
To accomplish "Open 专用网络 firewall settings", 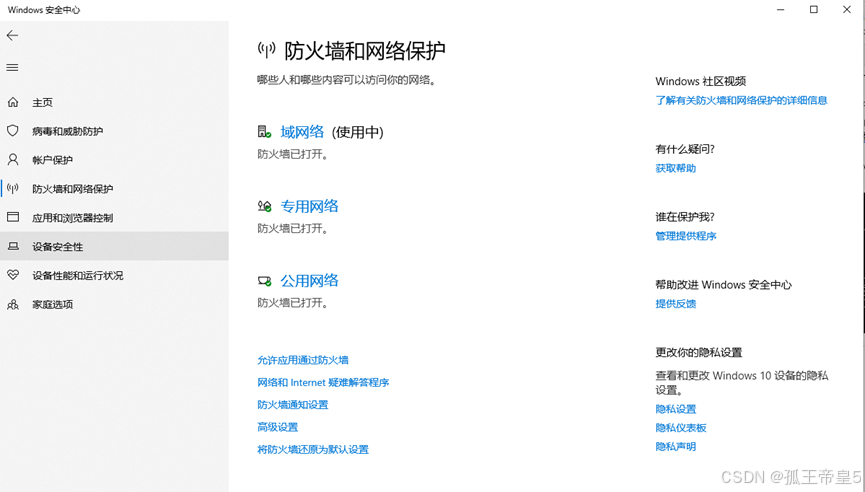I will pos(309,206).
